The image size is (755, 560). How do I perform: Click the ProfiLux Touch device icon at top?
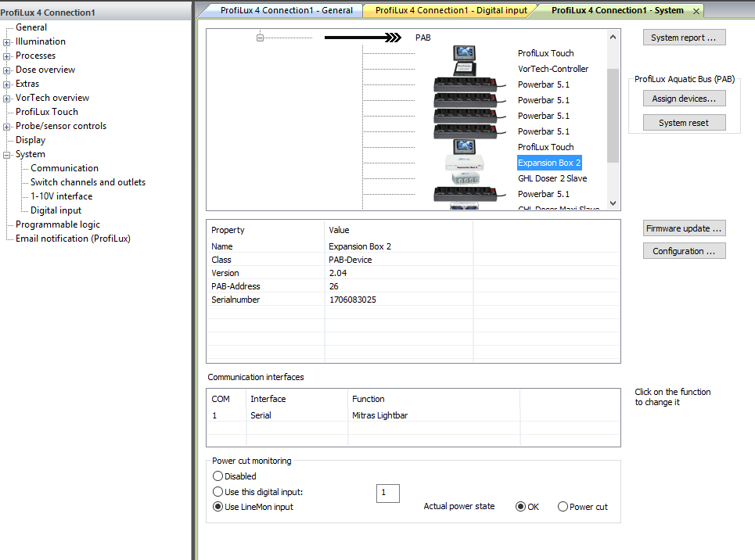click(464, 53)
